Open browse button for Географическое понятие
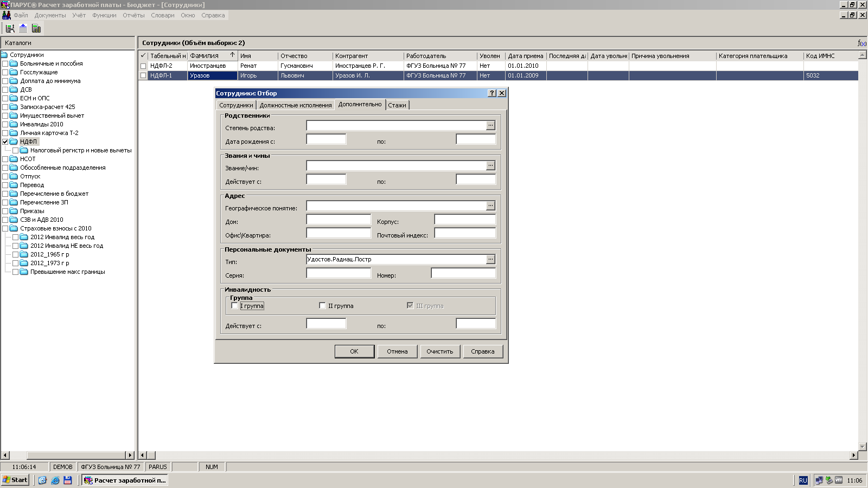 pyautogui.click(x=490, y=206)
